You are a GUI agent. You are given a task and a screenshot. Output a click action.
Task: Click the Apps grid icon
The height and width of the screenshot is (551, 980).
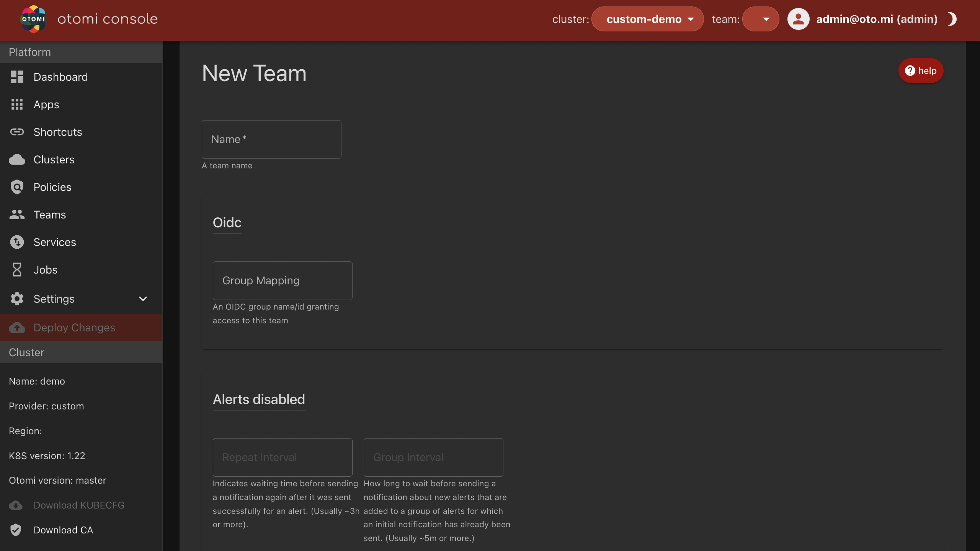17,104
